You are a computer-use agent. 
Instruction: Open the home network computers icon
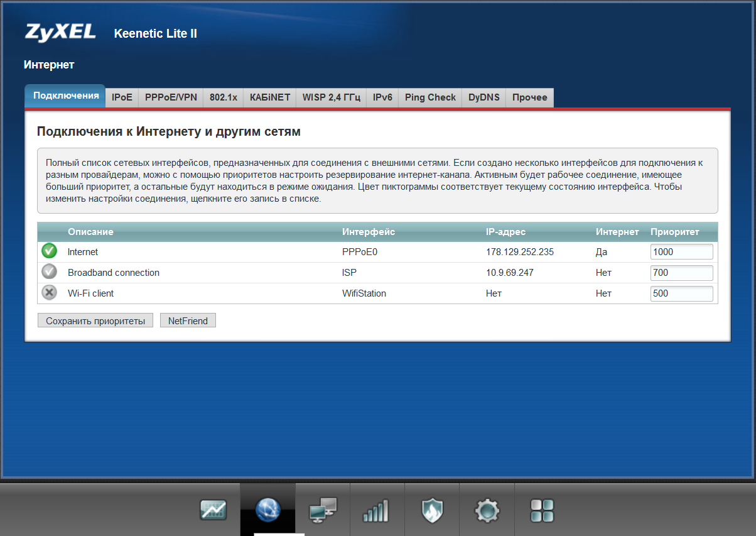323,510
